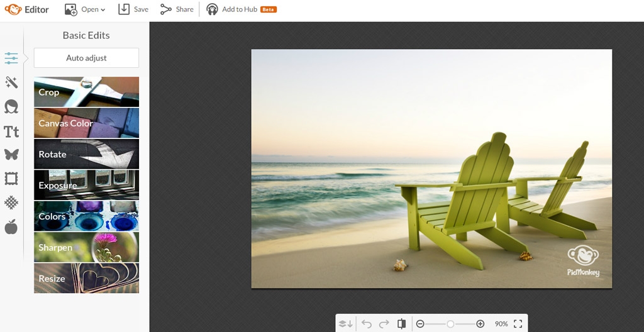This screenshot has width=644, height=332.
Task: Select the Basic Edits sliders icon
Action: [x=11, y=58]
